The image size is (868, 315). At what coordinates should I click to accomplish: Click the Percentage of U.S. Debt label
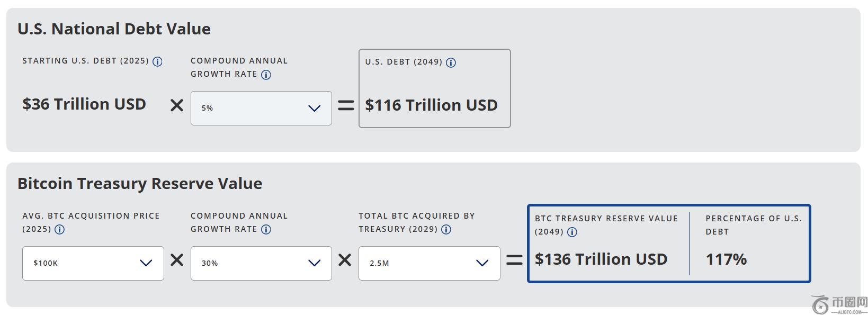point(753,225)
